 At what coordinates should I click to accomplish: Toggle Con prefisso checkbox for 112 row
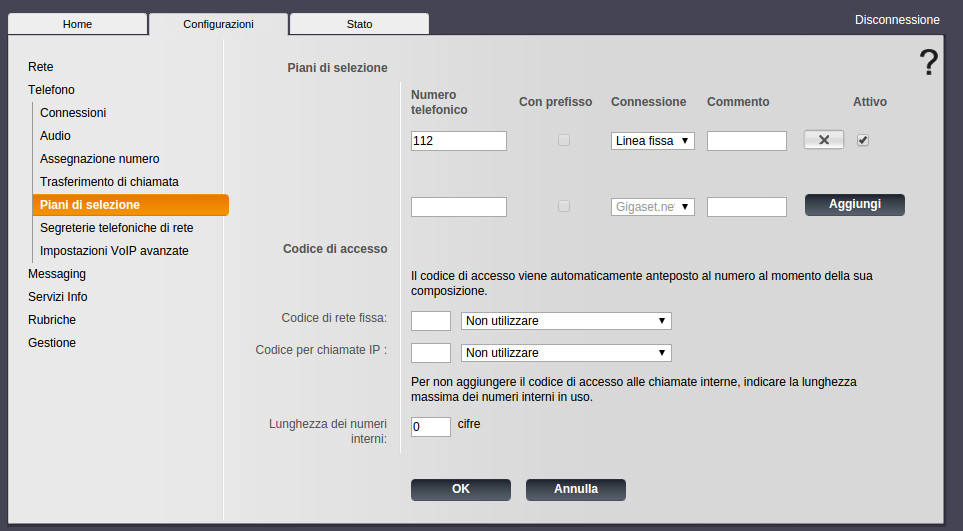click(564, 141)
